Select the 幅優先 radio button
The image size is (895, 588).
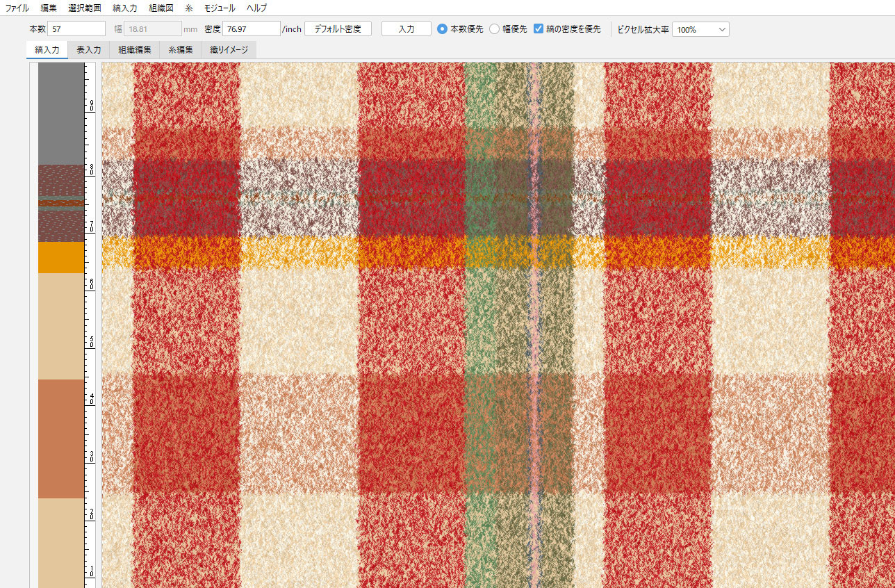[495, 29]
